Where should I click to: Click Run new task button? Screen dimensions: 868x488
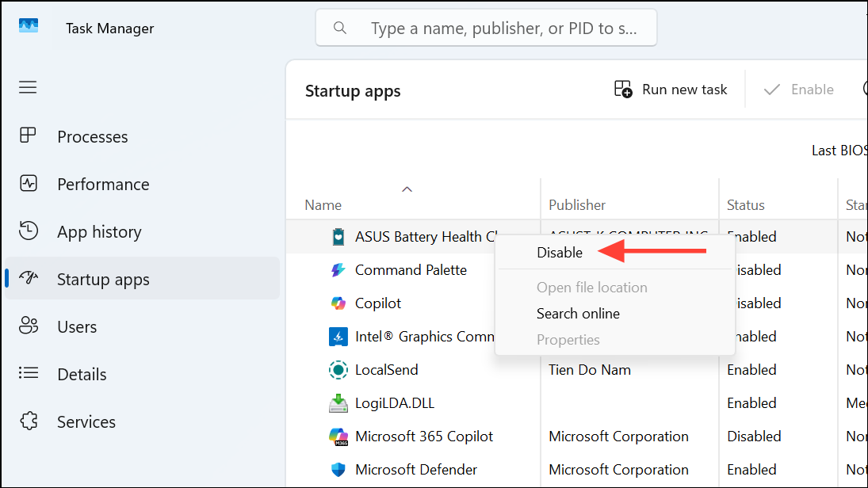tap(671, 90)
